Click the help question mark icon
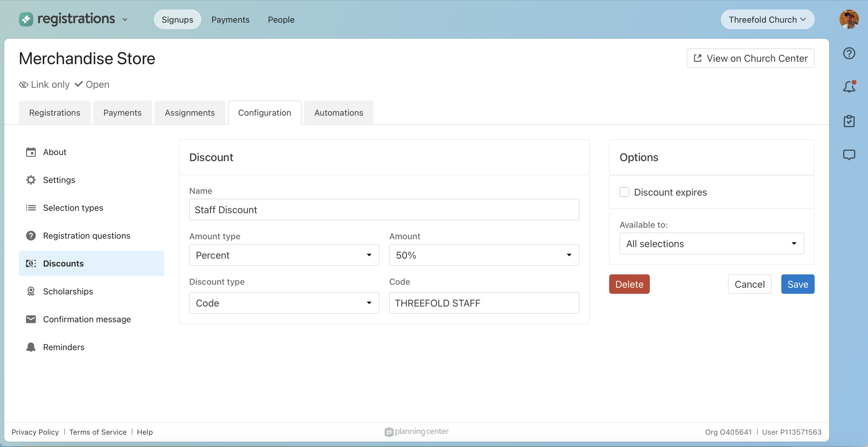Image resolution: width=868 pixels, height=447 pixels. pos(849,53)
